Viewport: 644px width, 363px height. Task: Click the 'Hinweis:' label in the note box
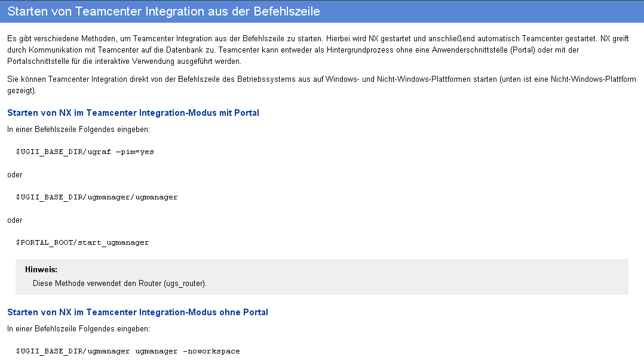(x=41, y=270)
